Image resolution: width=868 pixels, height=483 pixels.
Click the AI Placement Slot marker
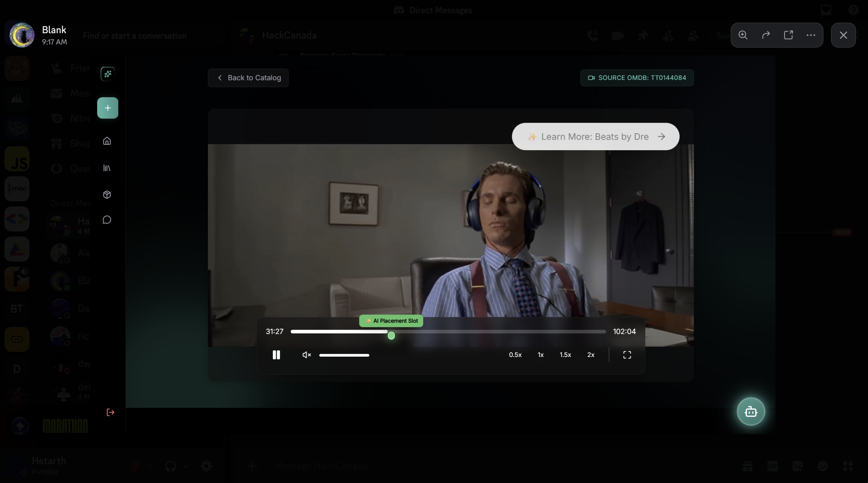pos(391,321)
